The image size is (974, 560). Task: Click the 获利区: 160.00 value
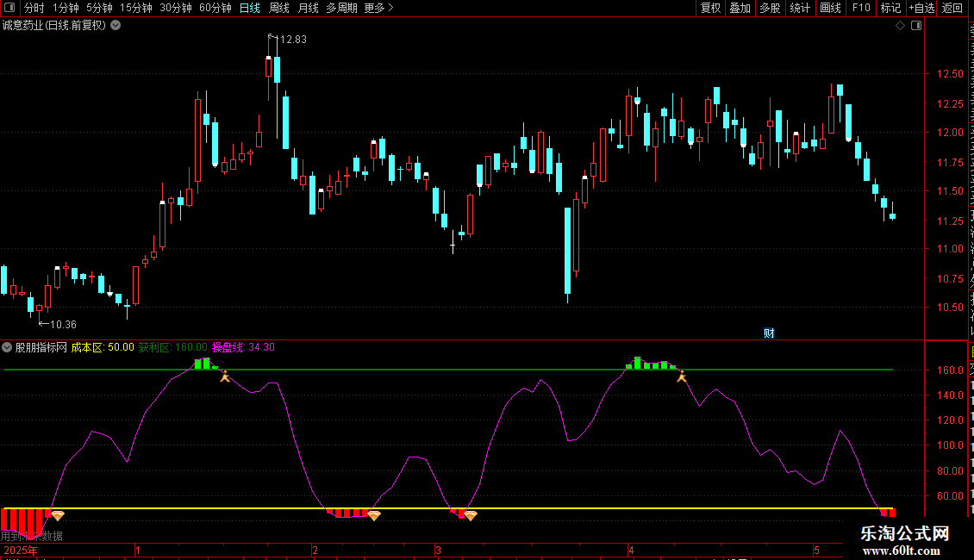point(172,348)
